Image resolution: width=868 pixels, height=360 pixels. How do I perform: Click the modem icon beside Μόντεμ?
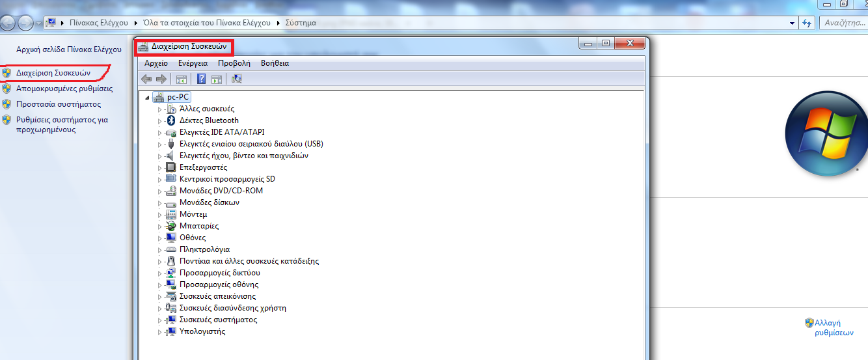pyautogui.click(x=171, y=214)
